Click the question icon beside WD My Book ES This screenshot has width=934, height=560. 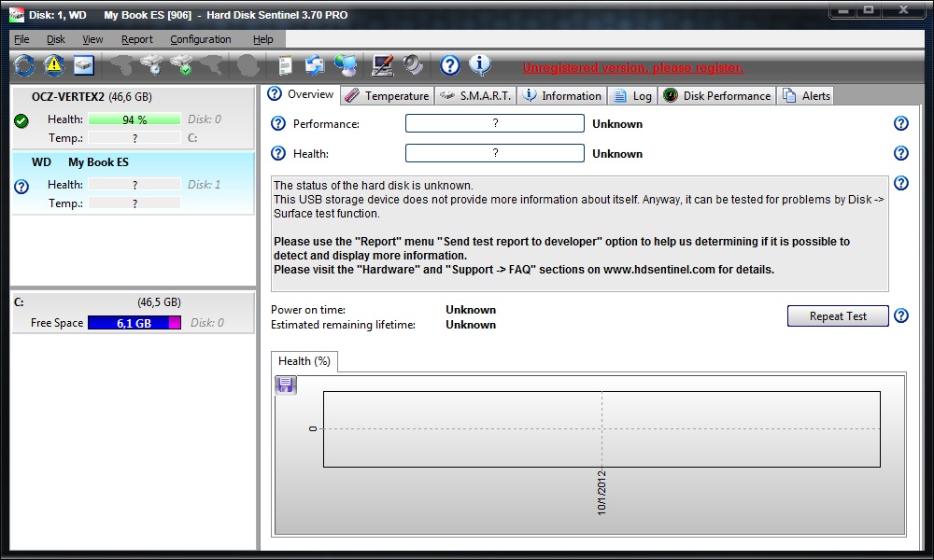click(x=21, y=187)
